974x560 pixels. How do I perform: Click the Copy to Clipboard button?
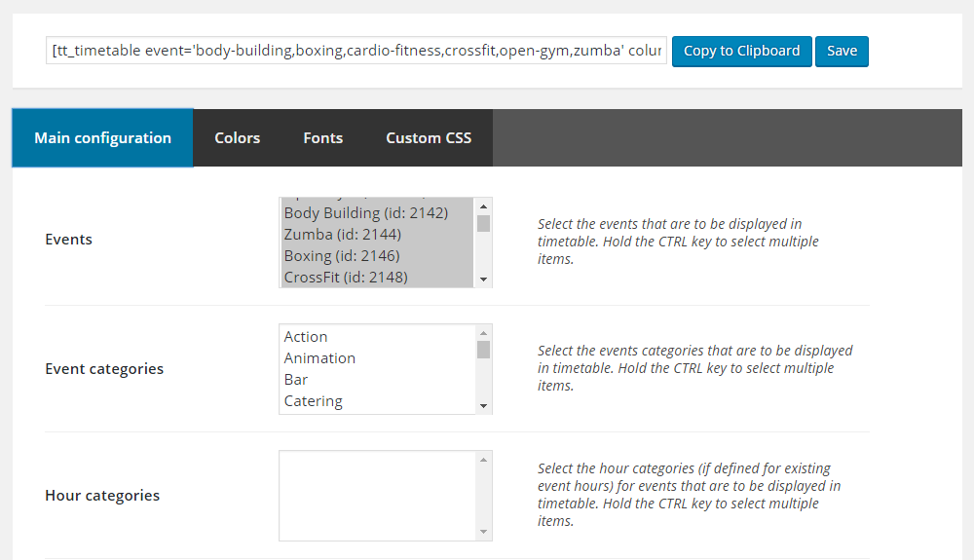[x=741, y=52]
